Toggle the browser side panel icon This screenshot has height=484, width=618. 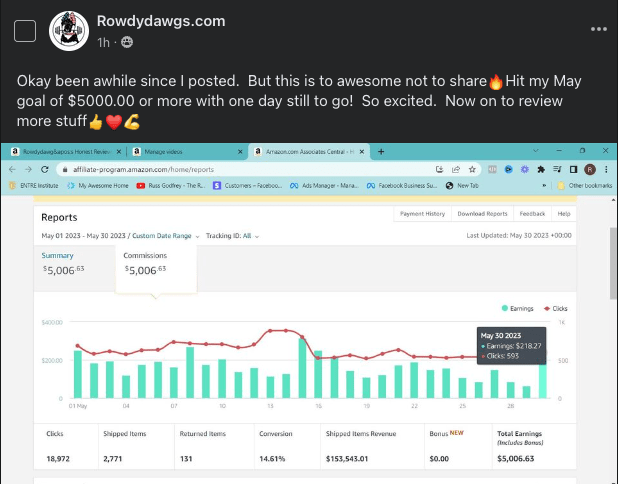[x=573, y=169]
